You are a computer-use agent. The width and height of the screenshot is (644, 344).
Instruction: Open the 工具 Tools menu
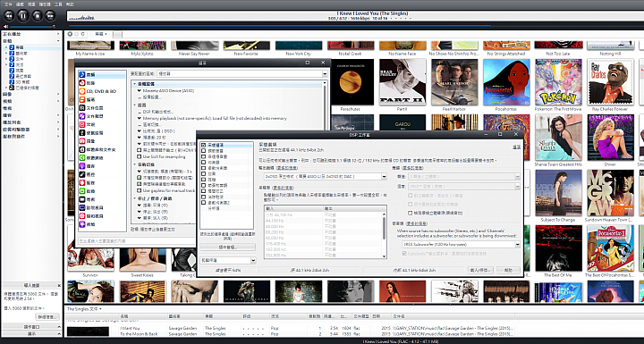[x=58, y=4]
